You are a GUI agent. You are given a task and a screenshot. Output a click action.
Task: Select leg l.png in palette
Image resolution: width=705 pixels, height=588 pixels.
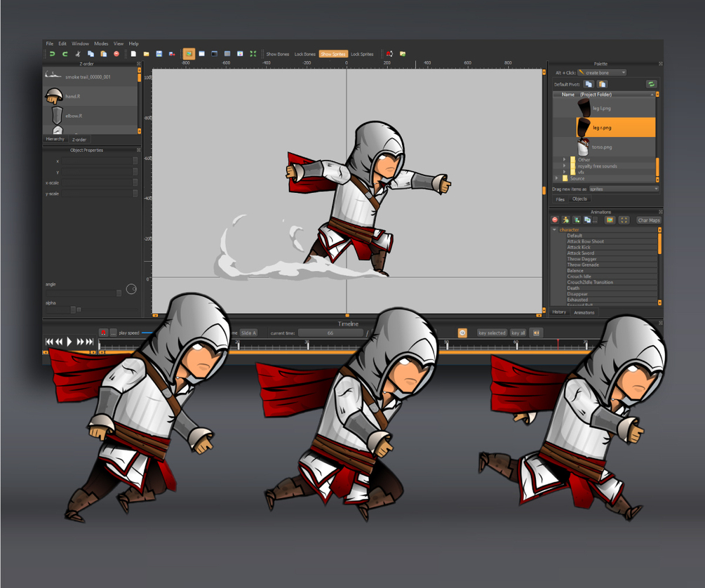pyautogui.click(x=604, y=108)
